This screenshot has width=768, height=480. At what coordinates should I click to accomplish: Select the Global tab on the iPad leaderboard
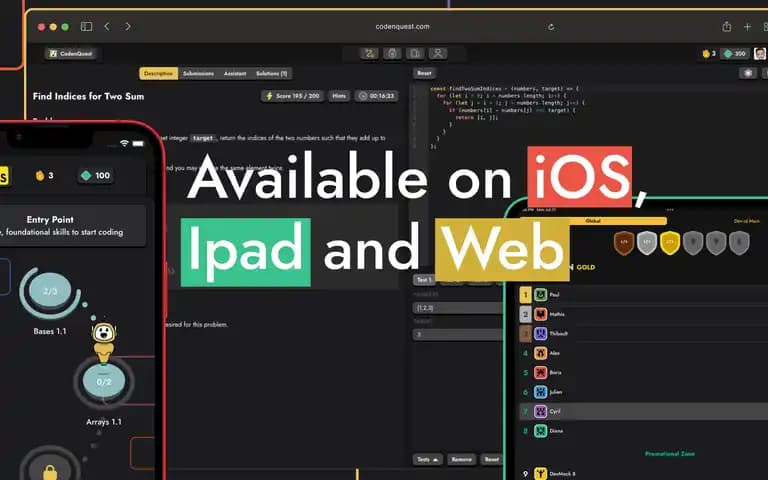(593, 221)
